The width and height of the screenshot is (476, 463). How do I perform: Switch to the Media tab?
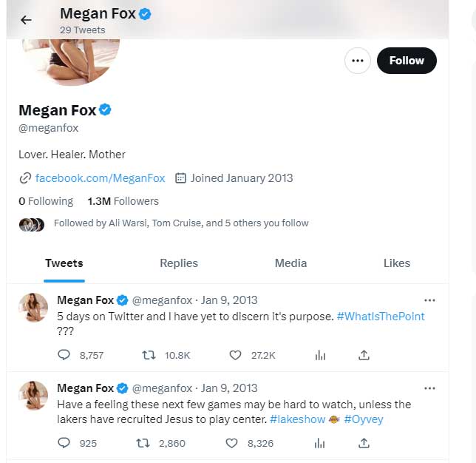pyautogui.click(x=290, y=263)
